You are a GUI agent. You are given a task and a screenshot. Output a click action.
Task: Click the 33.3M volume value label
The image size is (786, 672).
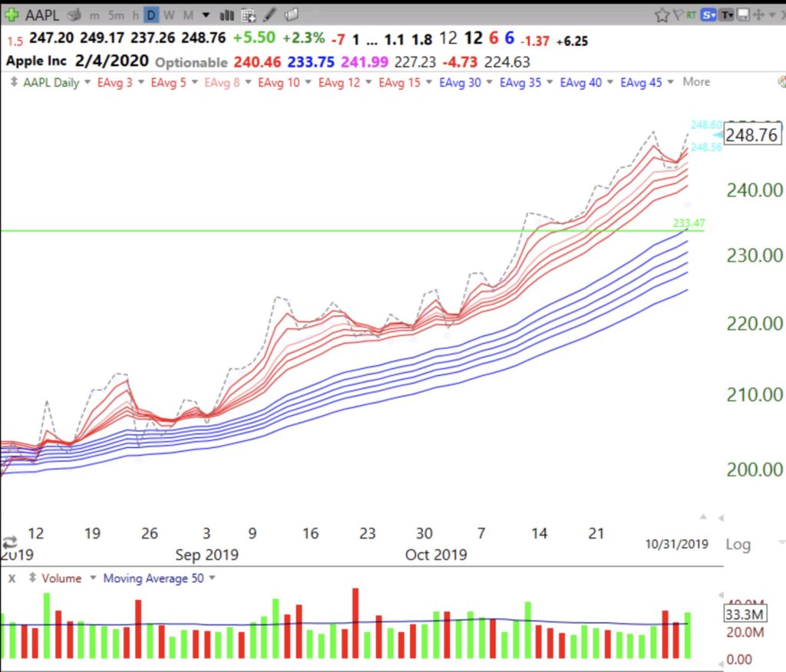pos(744,614)
